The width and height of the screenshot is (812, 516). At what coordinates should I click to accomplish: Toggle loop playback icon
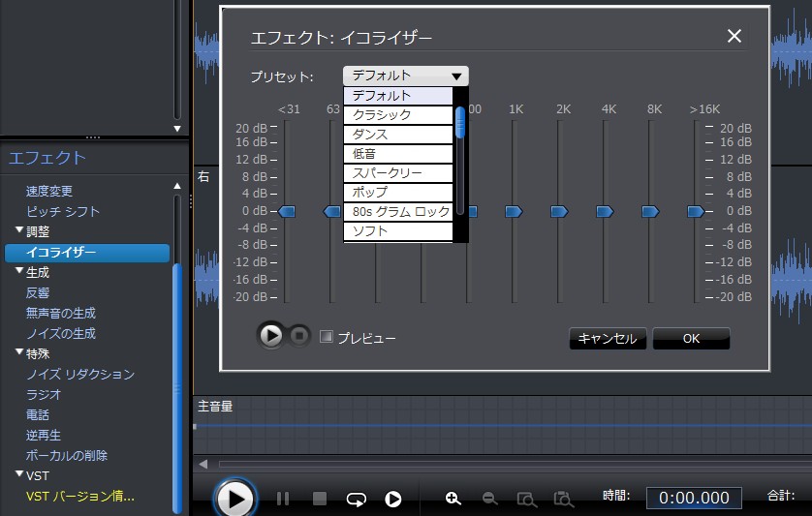[357, 499]
